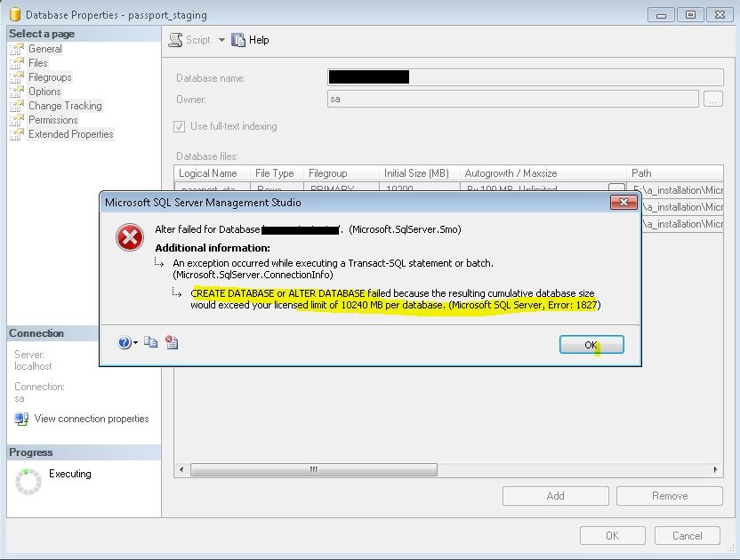The image size is (740, 560).
Task: Click the Remove file button
Action: 670,496
